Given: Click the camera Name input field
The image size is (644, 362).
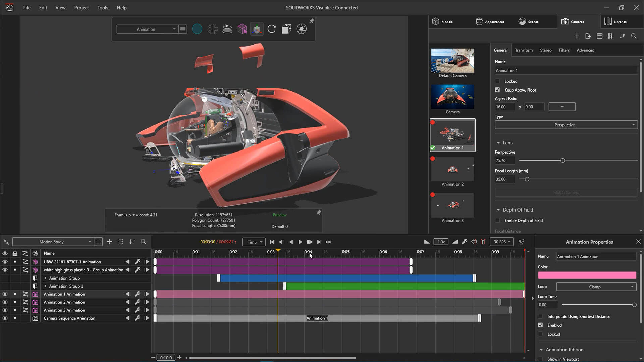Looking at the screenshot, I should coord(566,70).
